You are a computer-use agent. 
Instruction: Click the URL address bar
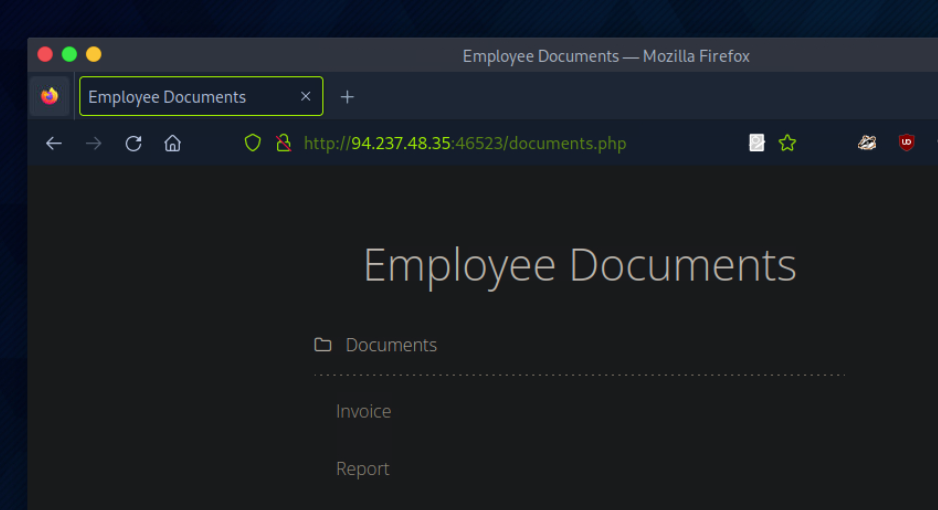tap(500, 143)
